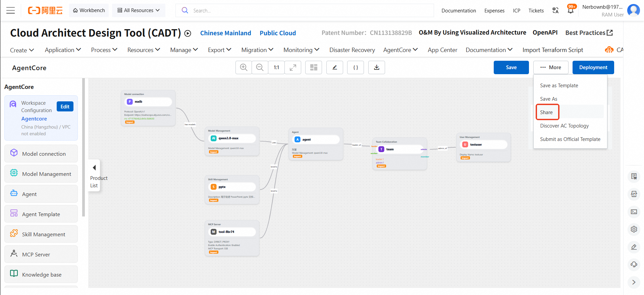
Task: Open the All Resources dropdown
Action: 139,10
